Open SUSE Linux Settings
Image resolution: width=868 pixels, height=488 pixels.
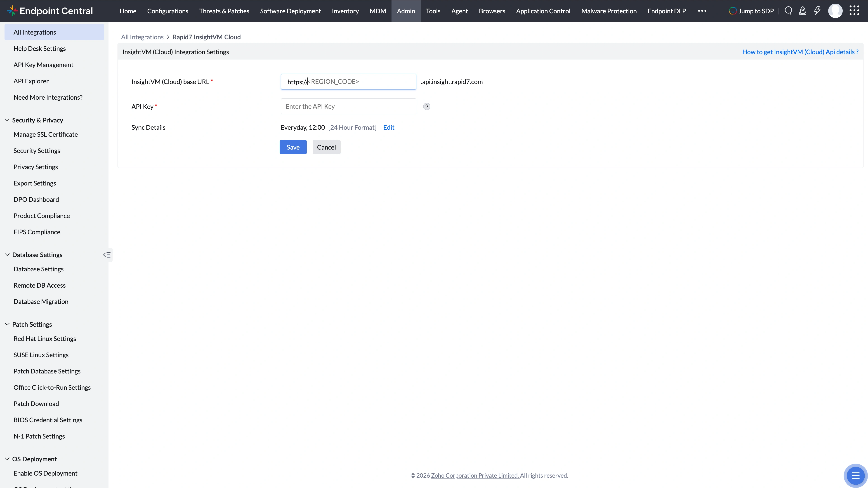pos(41,355)
